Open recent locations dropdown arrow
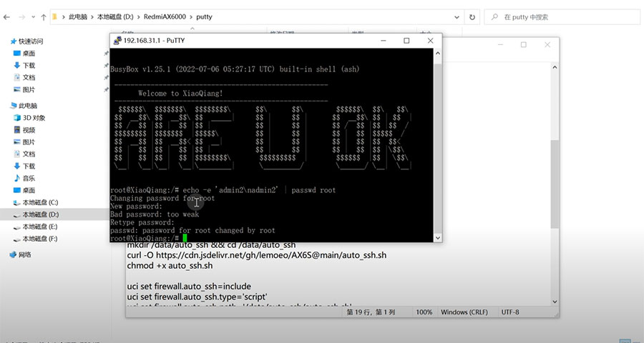The image size is (644, 343). (x=33, y=17)
